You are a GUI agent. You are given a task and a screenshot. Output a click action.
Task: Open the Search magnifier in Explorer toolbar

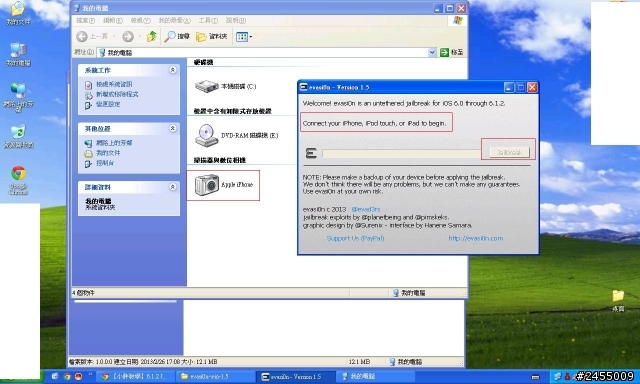click(x=177, y=37)
